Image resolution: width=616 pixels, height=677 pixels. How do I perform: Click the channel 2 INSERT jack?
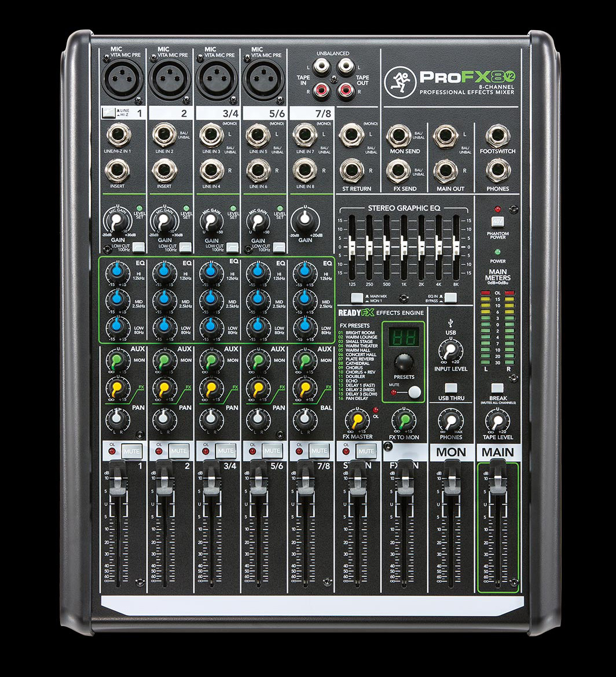[164, 171]
